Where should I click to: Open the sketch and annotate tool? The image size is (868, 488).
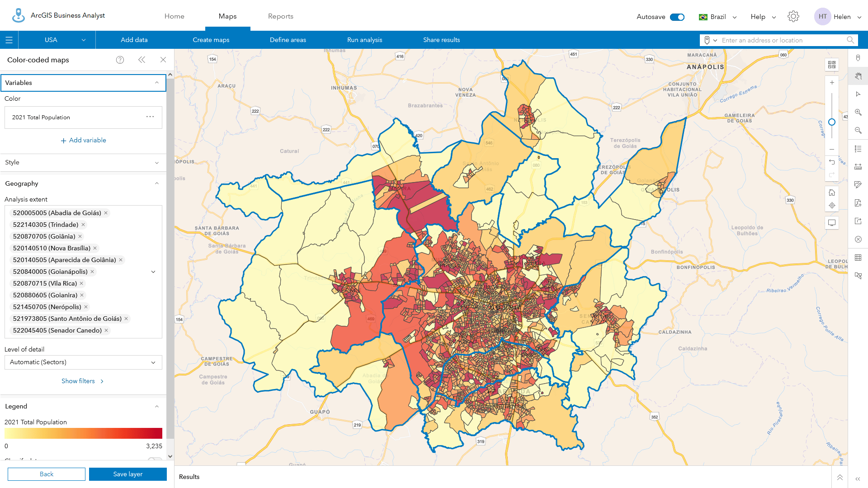[x=858, y=184]
